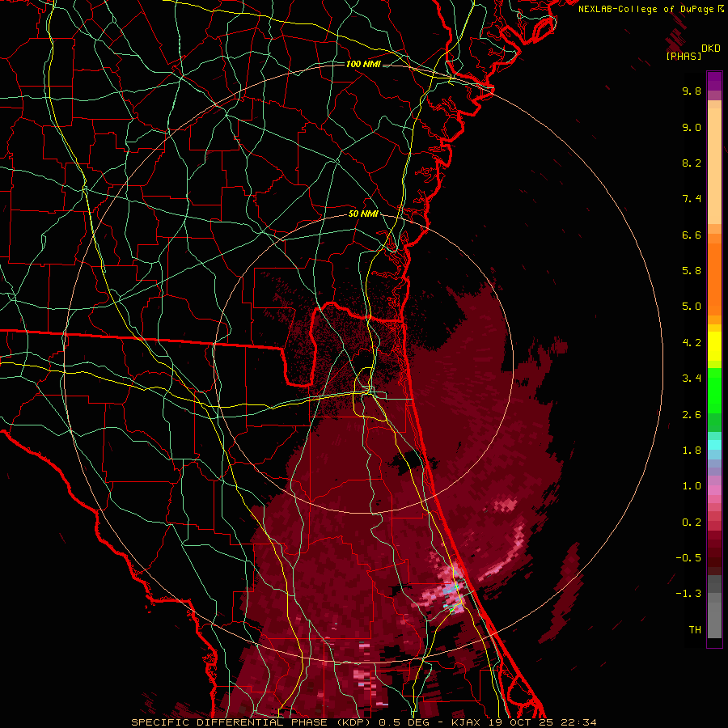The width and height of the screenshot is (728, 728).
Task: Click the cyan segment of the color bar
Action: pos(714,445)
